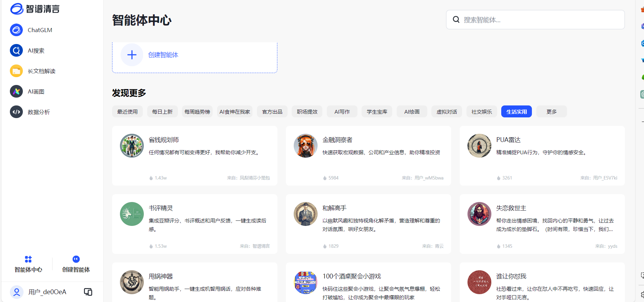644x302 pixels.
Task: Open the 和解高手 avatar
Action: tap(306, 214)
